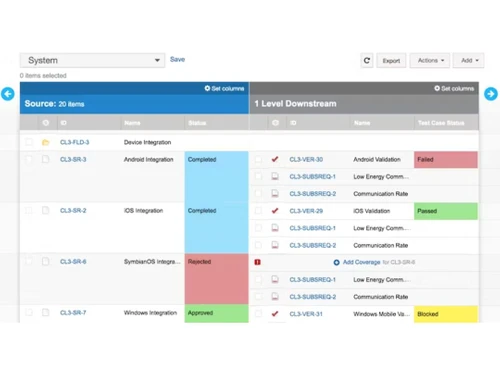Click the red warning icon in CL3-SR-6 row

tap(257, 262)
